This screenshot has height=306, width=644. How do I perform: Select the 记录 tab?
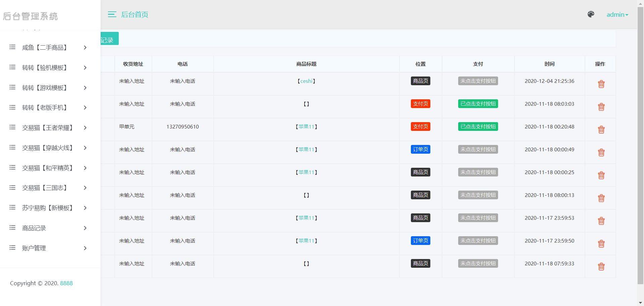point(109,39)
